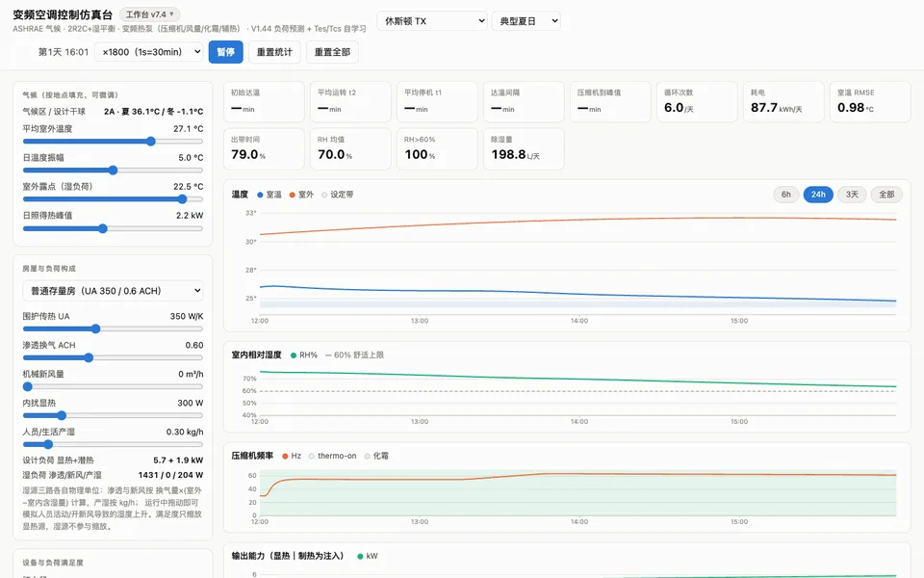This screenshot has height=578, width=924.
Task: Open the 工作台 v7.4 version dropdown
Action: (150, 14)
